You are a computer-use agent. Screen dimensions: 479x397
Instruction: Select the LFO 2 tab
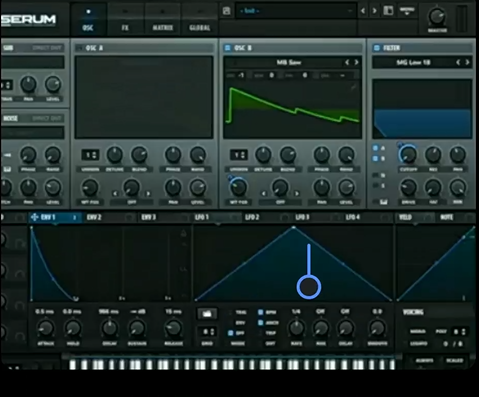click(x=252, y=217)
